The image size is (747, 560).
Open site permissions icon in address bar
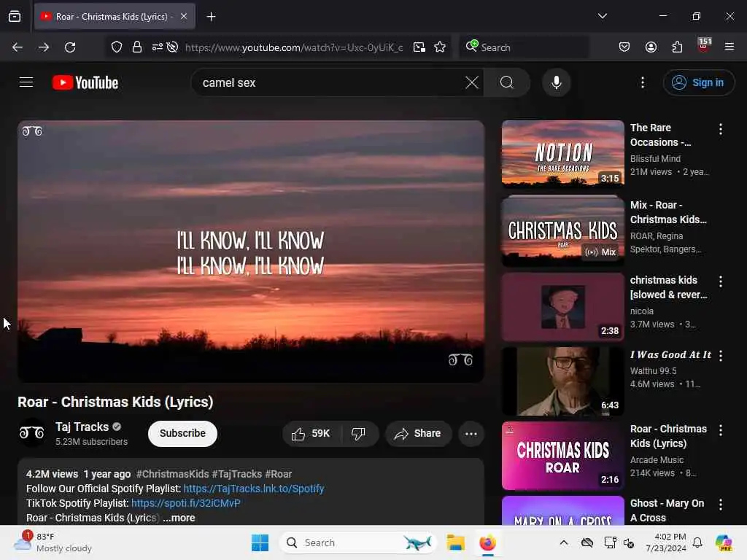158,47
